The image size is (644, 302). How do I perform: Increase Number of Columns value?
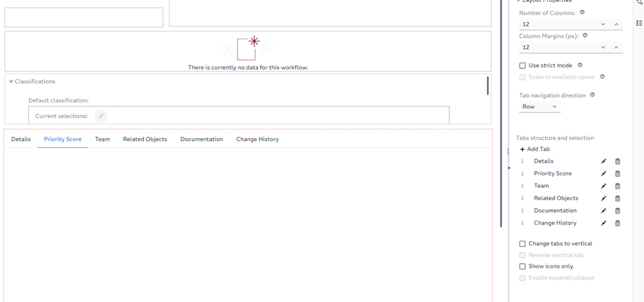616,25
